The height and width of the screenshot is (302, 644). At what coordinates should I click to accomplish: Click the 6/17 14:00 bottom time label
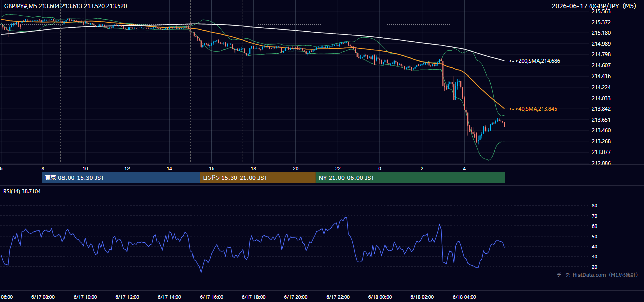tap(169, 297)
